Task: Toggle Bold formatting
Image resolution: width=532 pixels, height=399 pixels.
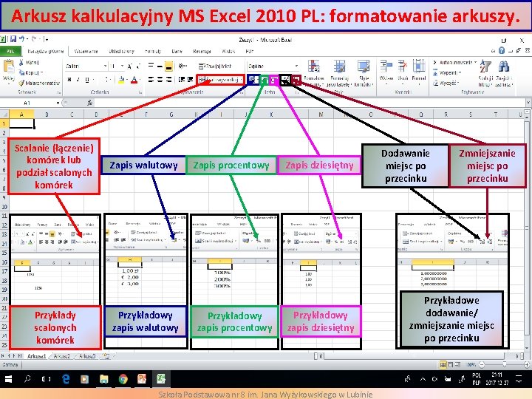Action: [69, 80]
